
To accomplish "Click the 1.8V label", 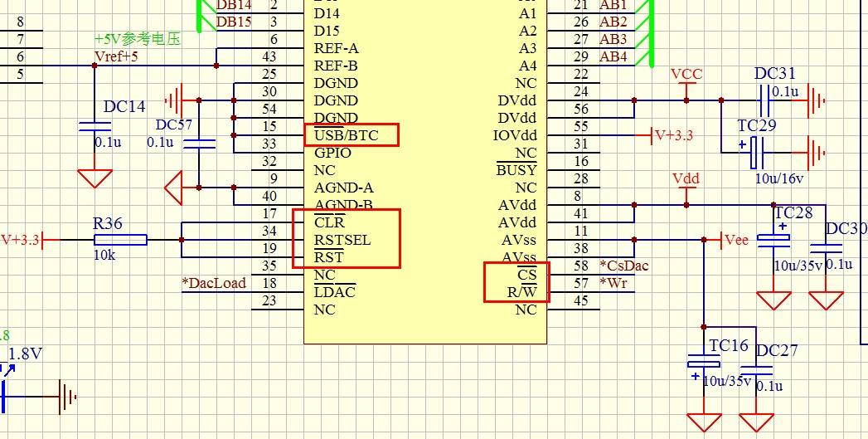I will tap(26, 354).
